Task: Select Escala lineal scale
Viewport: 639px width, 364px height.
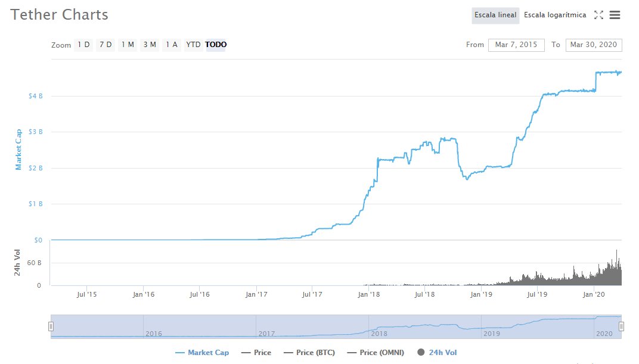Action: coord(495,15)
